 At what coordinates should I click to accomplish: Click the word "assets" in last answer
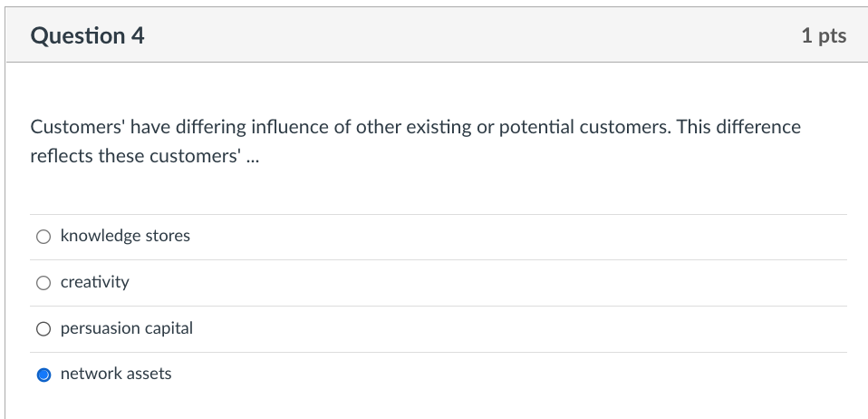[149, 374]
